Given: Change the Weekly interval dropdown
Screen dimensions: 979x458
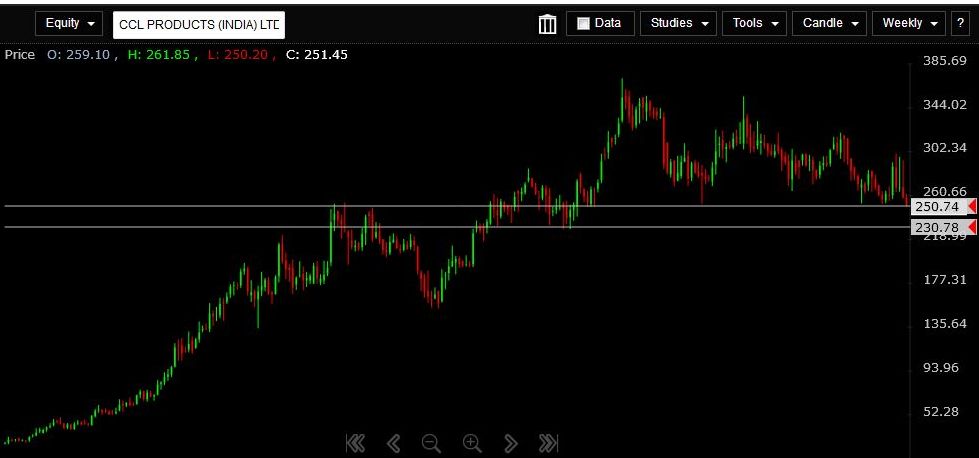Looking at the screenshot, I should coord(908,23).
